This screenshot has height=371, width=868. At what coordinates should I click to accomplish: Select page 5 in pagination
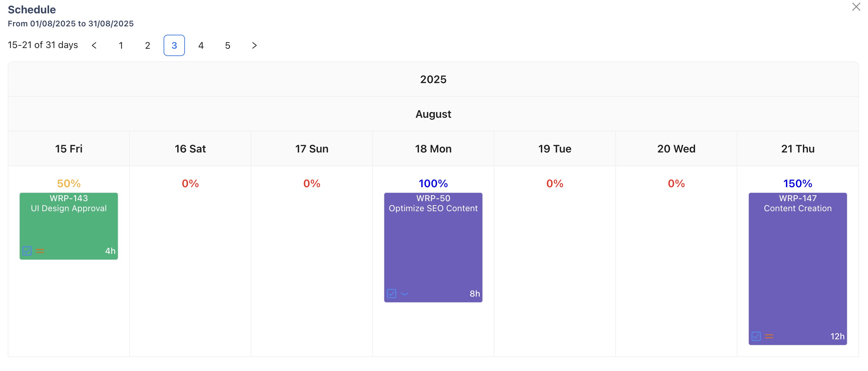coord(227,45)
